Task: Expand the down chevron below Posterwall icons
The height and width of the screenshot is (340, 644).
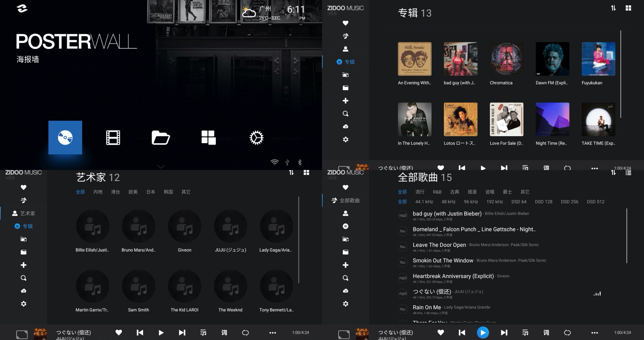Action: coord(161,166)
